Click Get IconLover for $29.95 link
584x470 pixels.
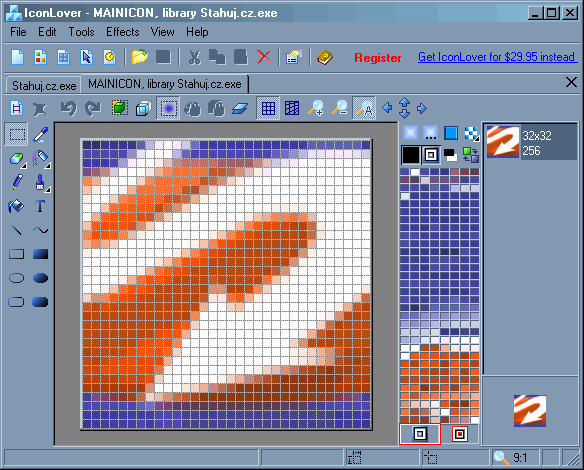(x=497, y=57)
